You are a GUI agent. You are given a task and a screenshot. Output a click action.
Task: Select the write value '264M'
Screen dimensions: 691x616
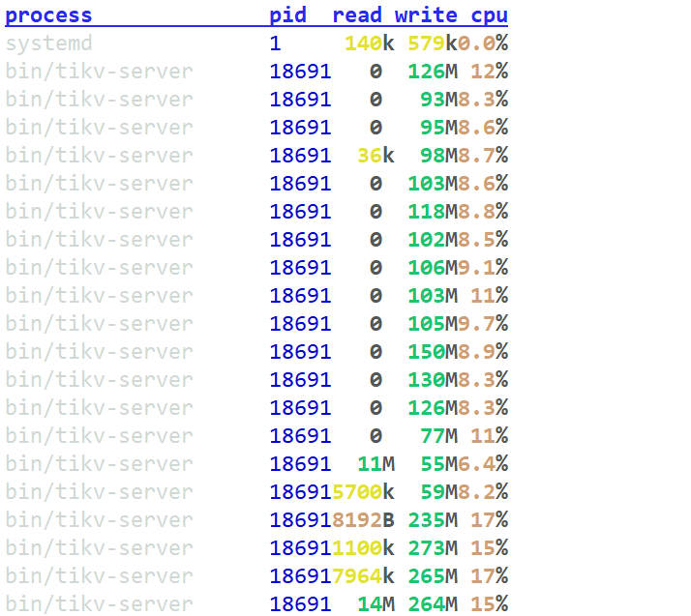pos(433,604)
